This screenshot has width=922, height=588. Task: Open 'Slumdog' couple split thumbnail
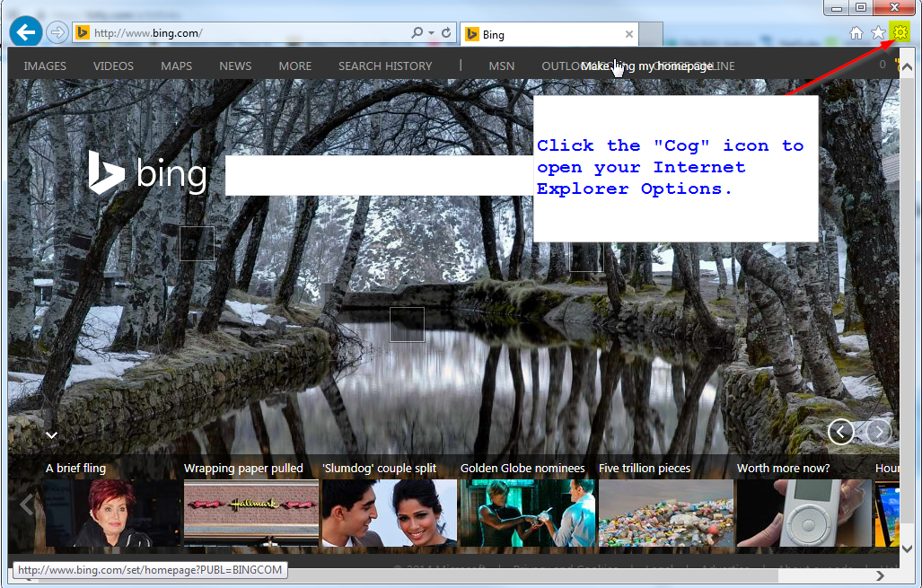click(x=390, y=513)
